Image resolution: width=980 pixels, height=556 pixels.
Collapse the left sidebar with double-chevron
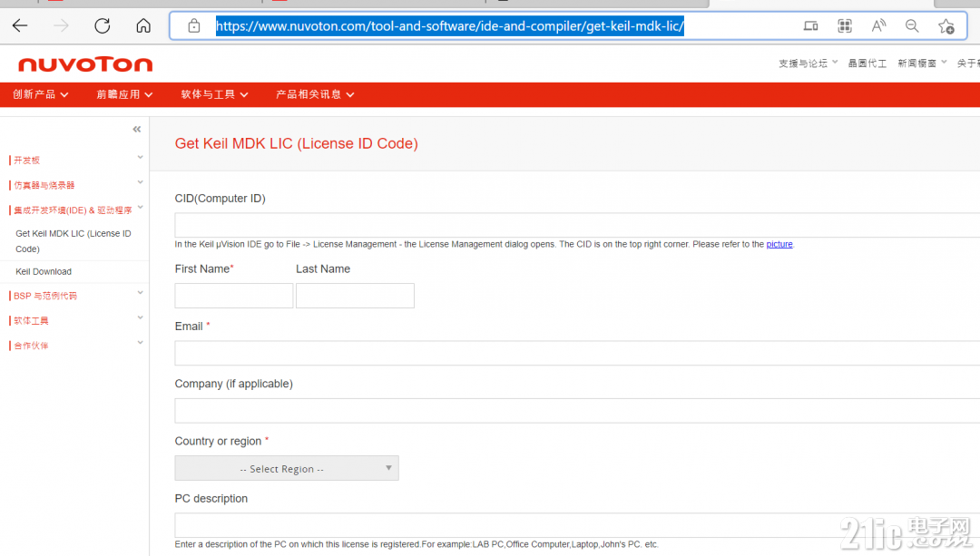(x=137, y=130)
